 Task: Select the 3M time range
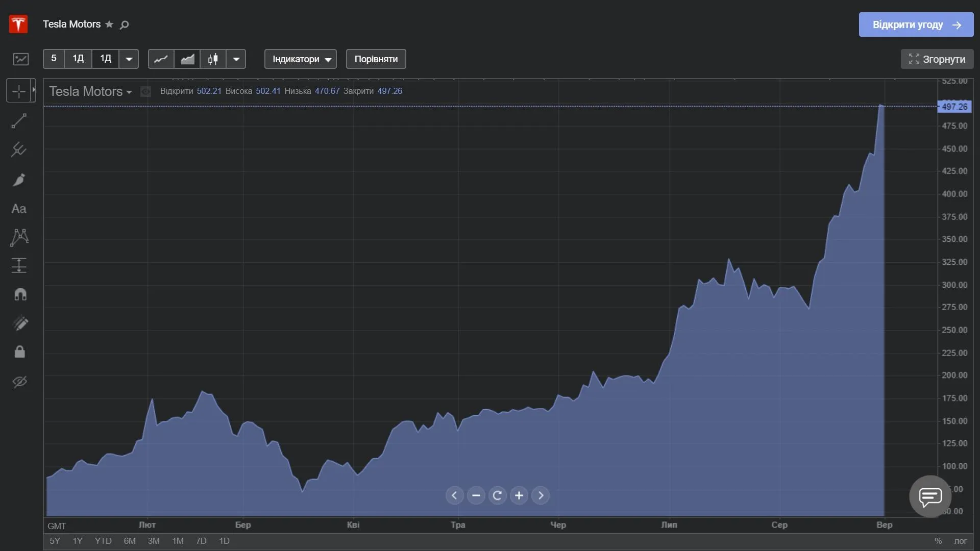click(154, 541)
